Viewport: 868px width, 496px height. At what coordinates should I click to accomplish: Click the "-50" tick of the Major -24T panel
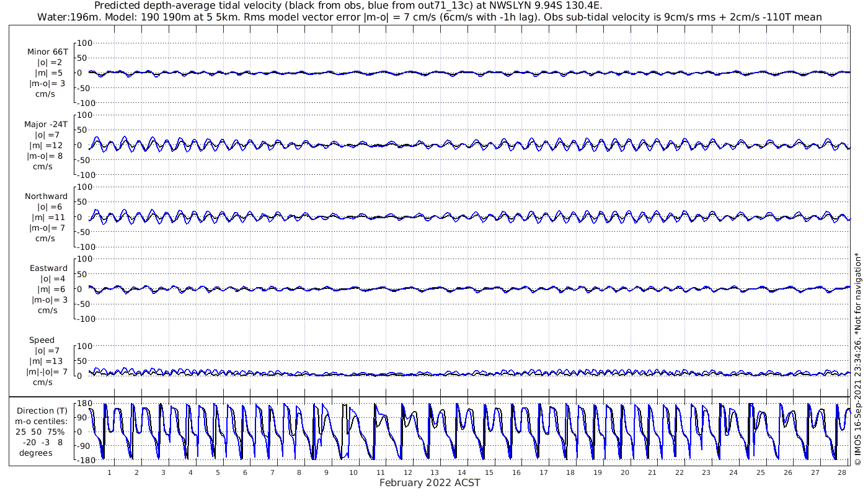tap(85, 160)
